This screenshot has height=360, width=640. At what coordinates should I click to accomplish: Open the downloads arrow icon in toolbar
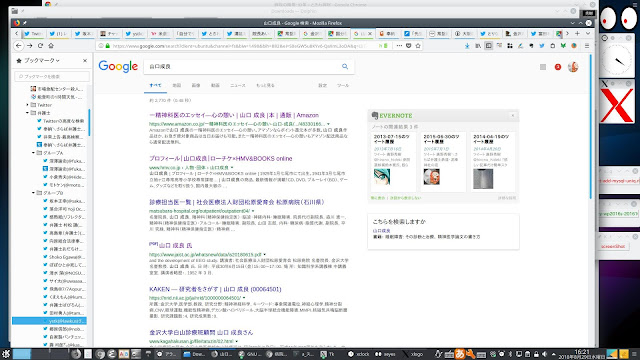[x=467, y=46]
